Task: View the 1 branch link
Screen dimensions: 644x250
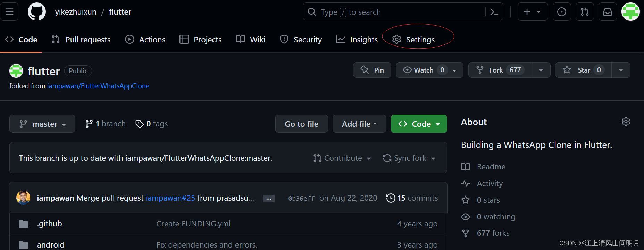Action: pos(106,124)
